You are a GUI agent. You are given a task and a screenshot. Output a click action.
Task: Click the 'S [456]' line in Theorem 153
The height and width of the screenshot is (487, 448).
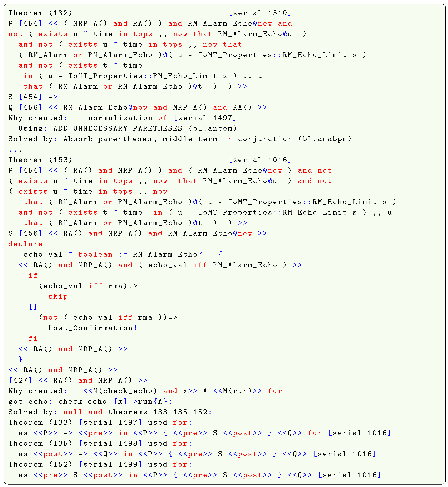(x=138, y=233)
